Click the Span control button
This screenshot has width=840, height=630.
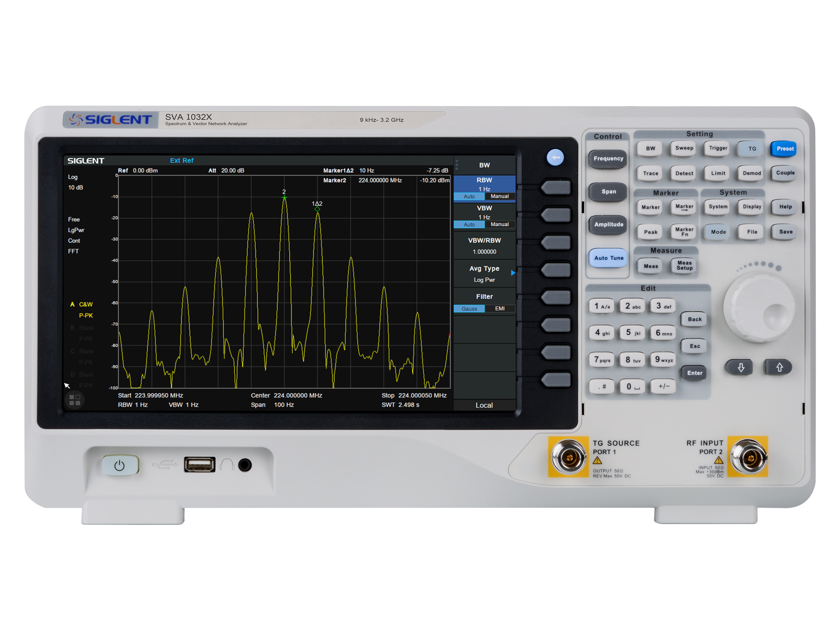tap(608, 192)
